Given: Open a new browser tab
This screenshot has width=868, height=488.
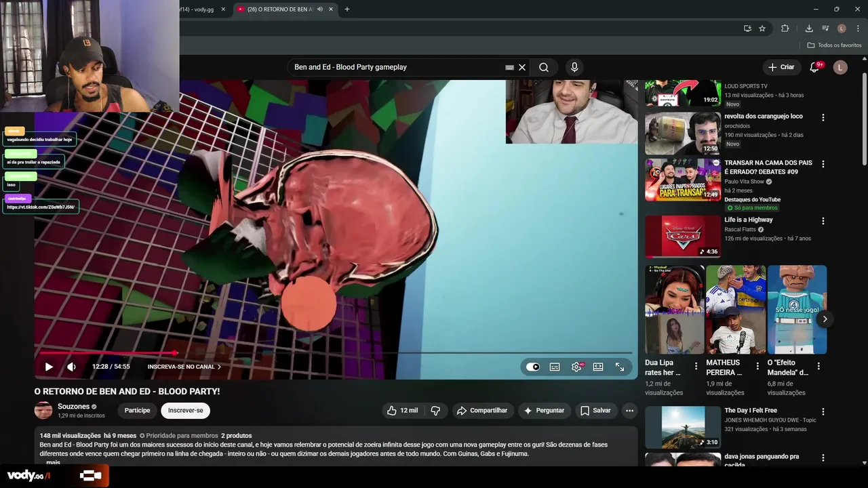Looking at the screenshot, I should tap(347, 9).
